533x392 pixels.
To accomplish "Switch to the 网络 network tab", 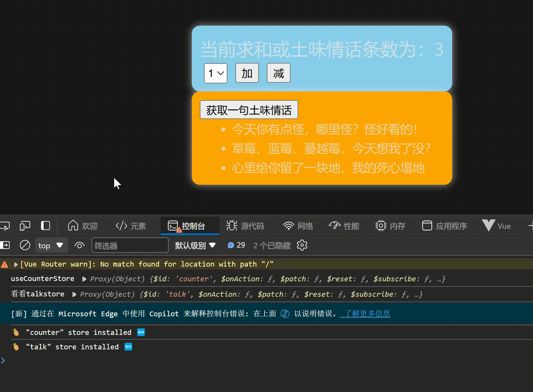I will coord(298,226).
